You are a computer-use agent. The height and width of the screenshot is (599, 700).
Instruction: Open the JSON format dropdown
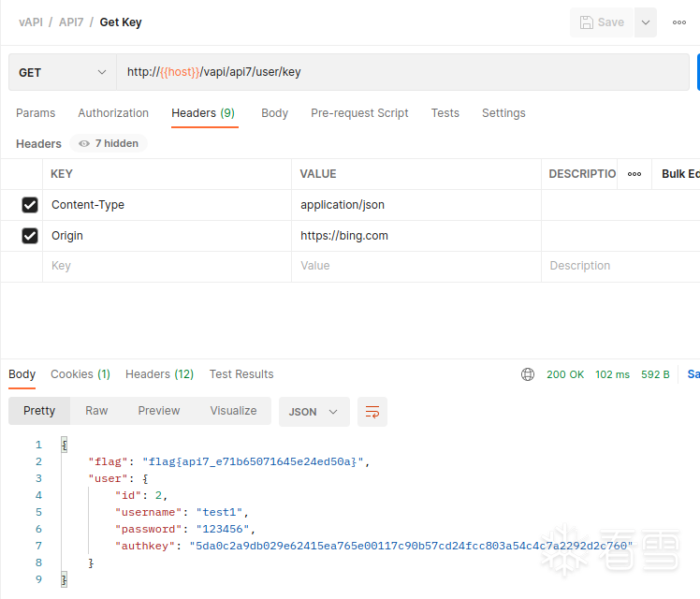tap(314, 412)
